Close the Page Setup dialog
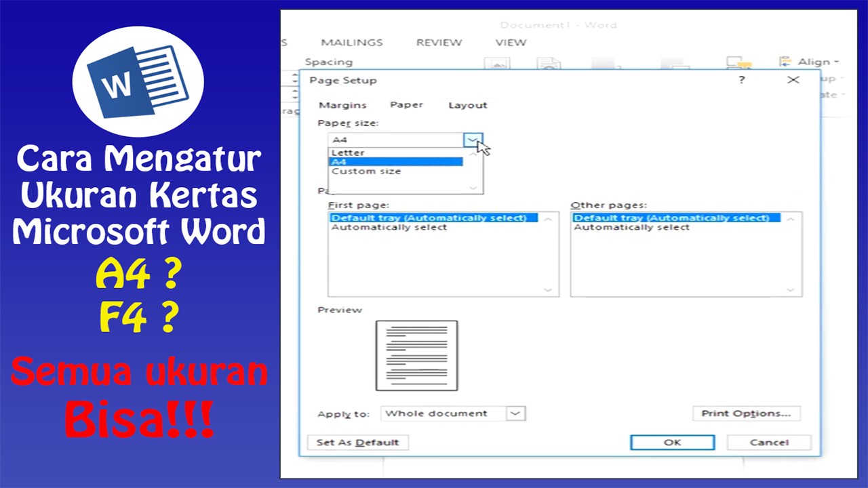 coord(793,80)
